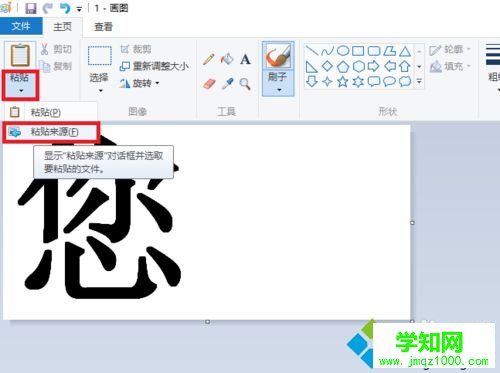Select the rectangular selection tool

click(x=100, y=56)
